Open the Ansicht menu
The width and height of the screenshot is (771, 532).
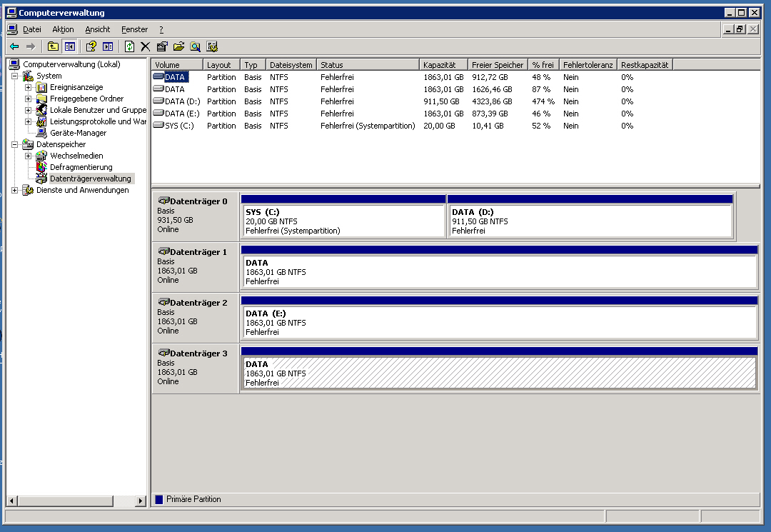pyautogui.click(x=98, y=29)
